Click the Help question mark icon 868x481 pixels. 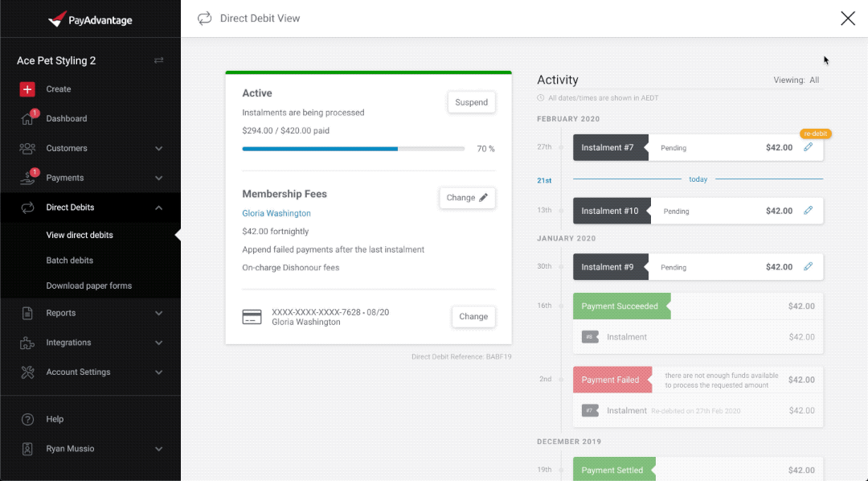[27, 419]
